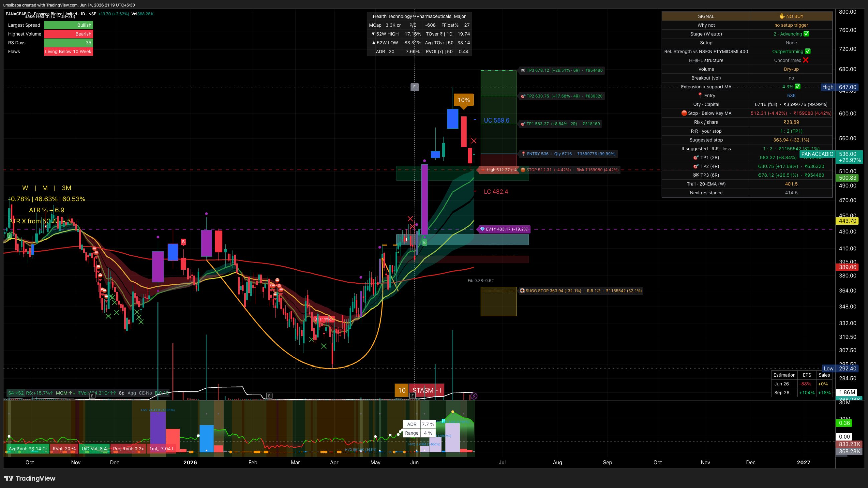Image resolution: width=868 pixels, height=488 pixels.
Task: Click the Living Below 10 Week flaw cell
Action: pos(69,51)
